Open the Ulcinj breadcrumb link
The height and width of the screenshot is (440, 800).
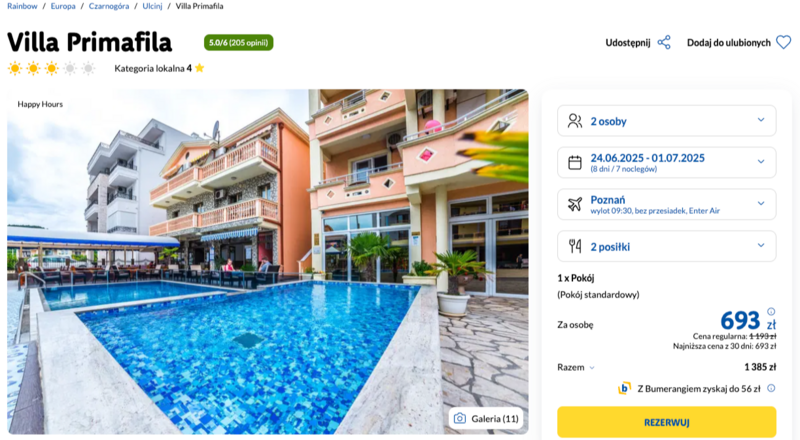tap(152, 6)
